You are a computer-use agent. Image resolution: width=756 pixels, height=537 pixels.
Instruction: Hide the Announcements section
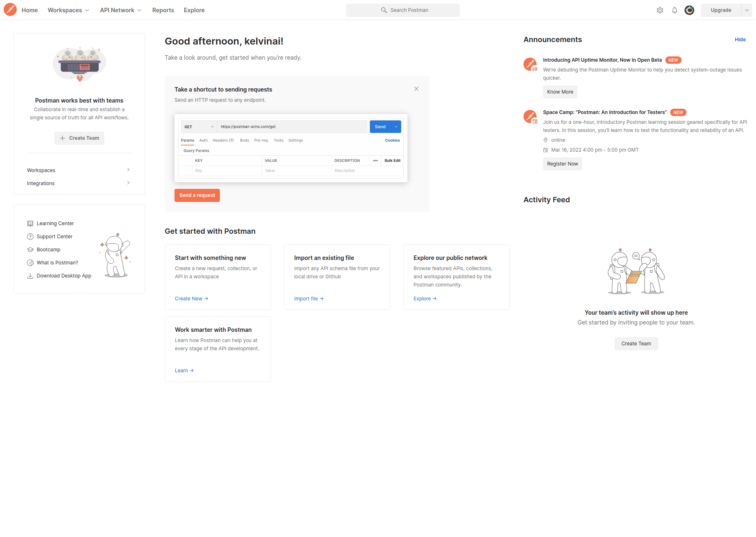(x=740, y=40)
